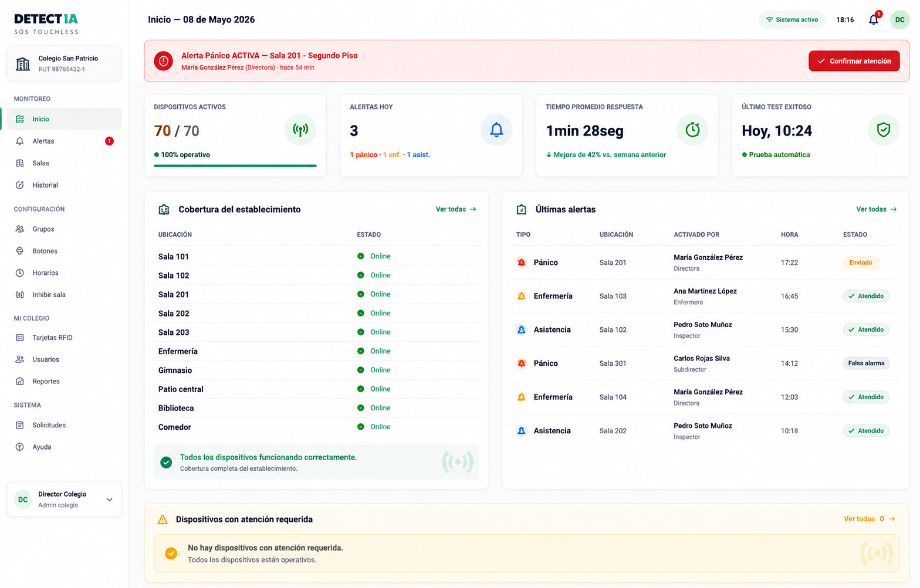Open the DC user avatar in header
The image size is (920, 588).
pos(899,19)
